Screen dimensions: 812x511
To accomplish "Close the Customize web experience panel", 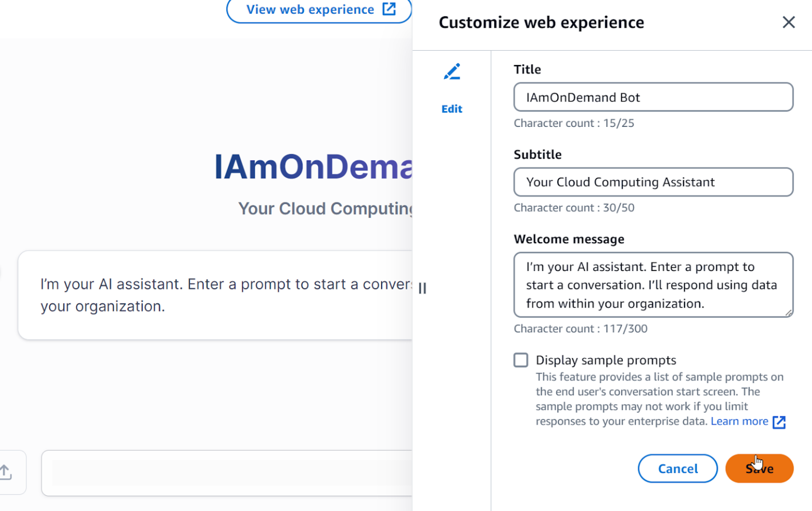I will [x=788, y=22].
